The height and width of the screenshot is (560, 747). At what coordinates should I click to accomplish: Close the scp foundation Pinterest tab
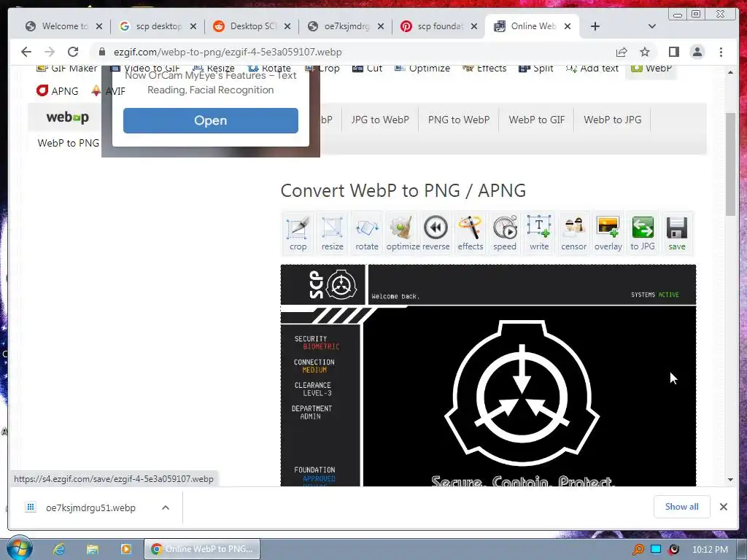[x=474, y=26]
